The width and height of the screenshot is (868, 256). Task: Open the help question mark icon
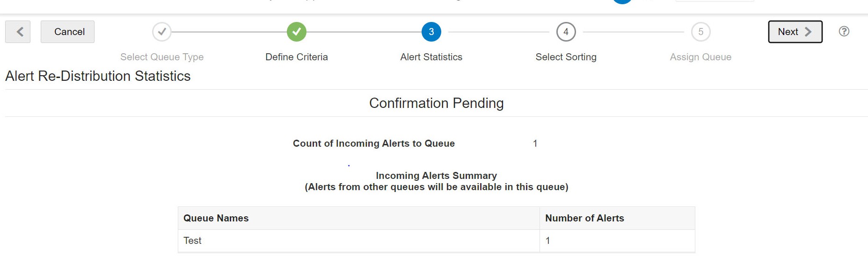tap(844, 31)
